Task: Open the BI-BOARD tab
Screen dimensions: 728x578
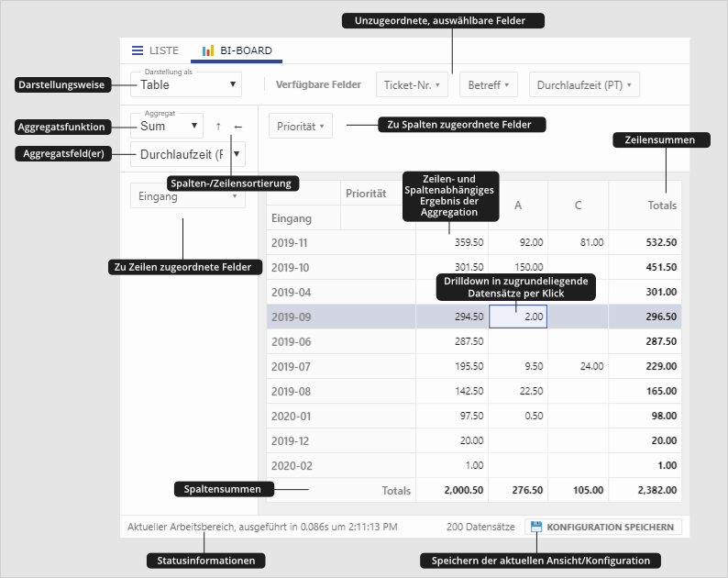Action: click(x=237, y=50)
